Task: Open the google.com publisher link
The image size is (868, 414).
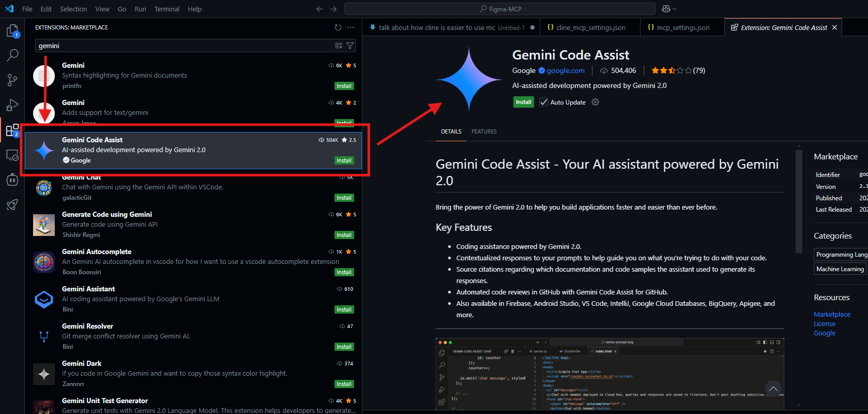Action: (566, 70)
